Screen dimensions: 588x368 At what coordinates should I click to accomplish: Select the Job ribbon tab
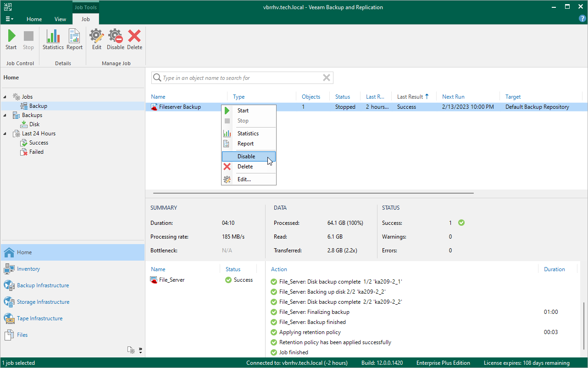85,19
